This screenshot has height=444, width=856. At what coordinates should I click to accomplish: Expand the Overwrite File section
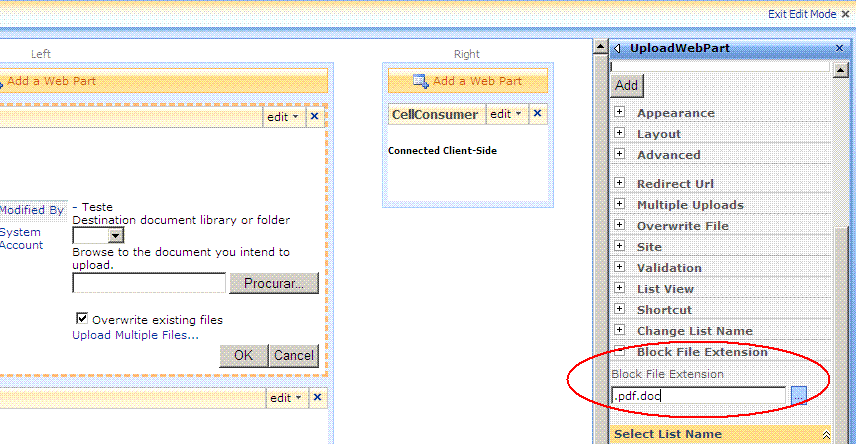coord(620,224)
